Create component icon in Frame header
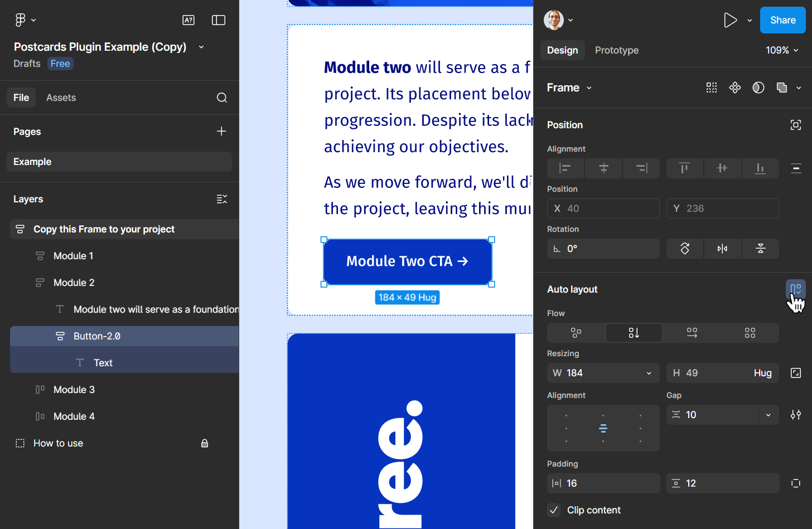This screenshot has width=812, height=529. pyautogui.click(x=735, y=88)
